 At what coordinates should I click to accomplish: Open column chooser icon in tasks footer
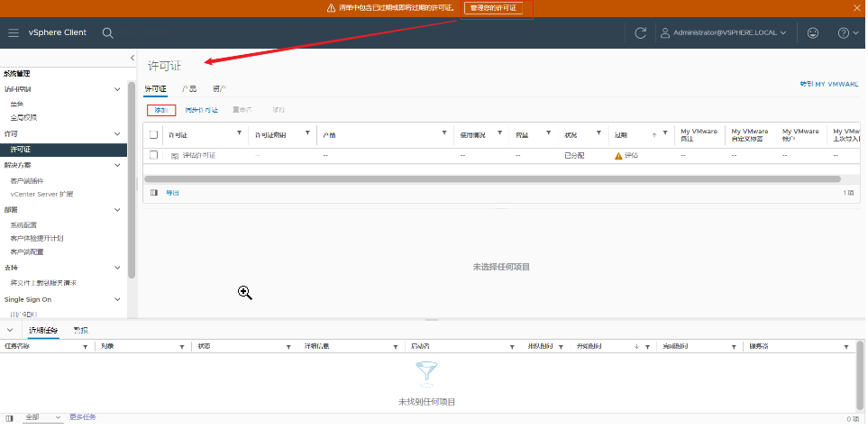(9, 418)
